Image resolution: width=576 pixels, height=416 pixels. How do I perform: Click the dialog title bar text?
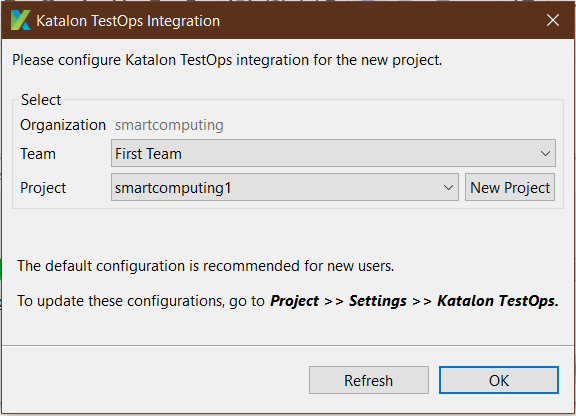pyautogui.click(x=128, y=21)
